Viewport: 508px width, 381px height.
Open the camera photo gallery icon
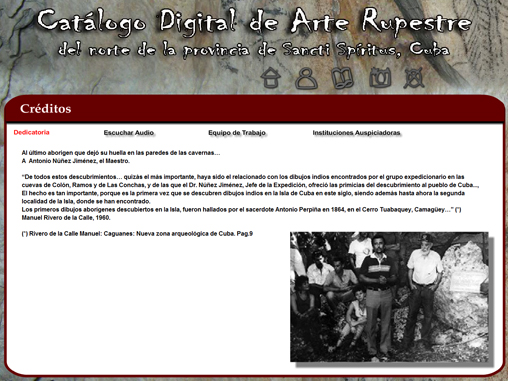pos(380,77)
